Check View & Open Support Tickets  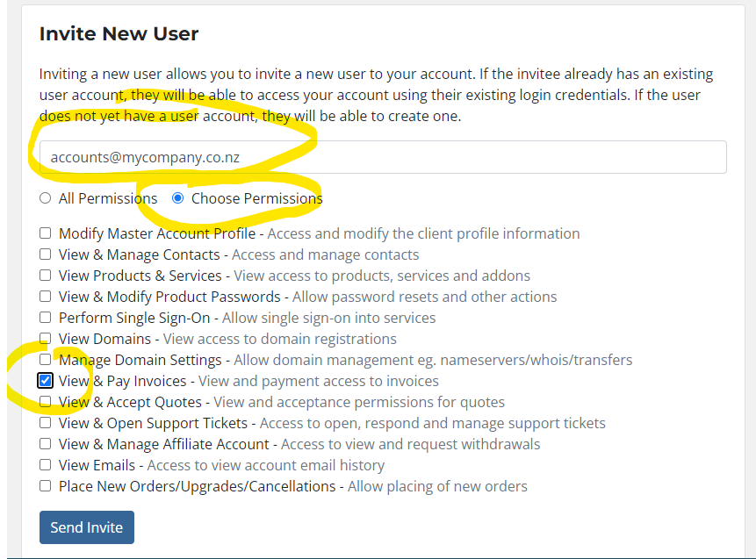coord(46,423)
